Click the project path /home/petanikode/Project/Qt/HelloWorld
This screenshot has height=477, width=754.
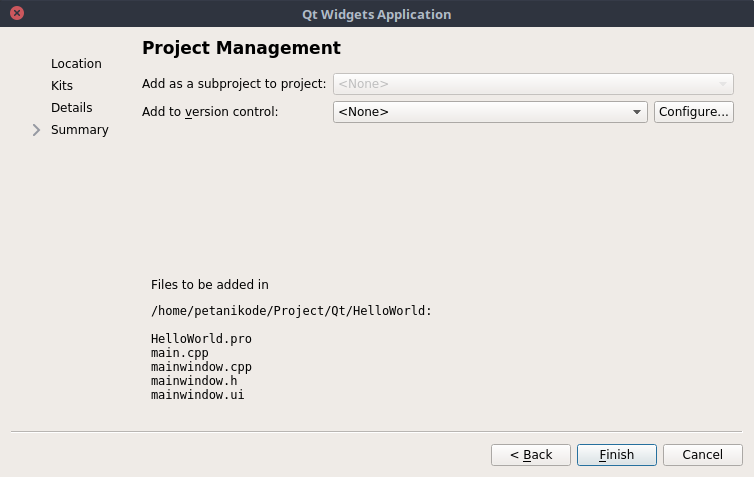(291, 311)
